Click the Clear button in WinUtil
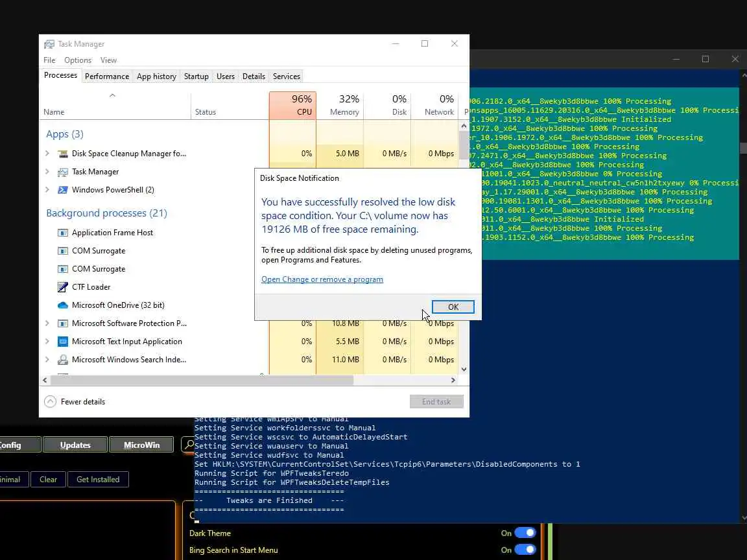This screenshot has height=560, width=747. (x=48, y=480)
